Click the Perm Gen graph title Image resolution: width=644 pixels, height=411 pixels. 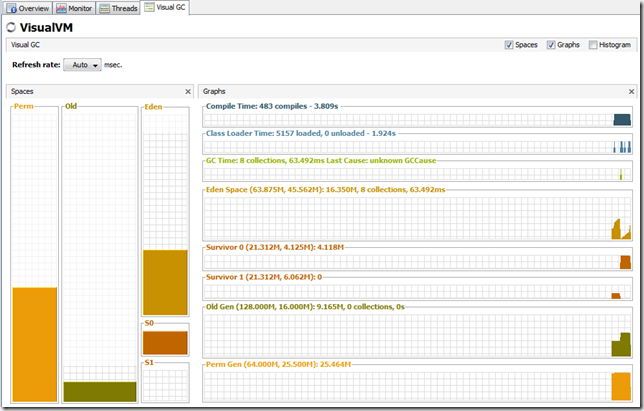[x=278, y=364]
